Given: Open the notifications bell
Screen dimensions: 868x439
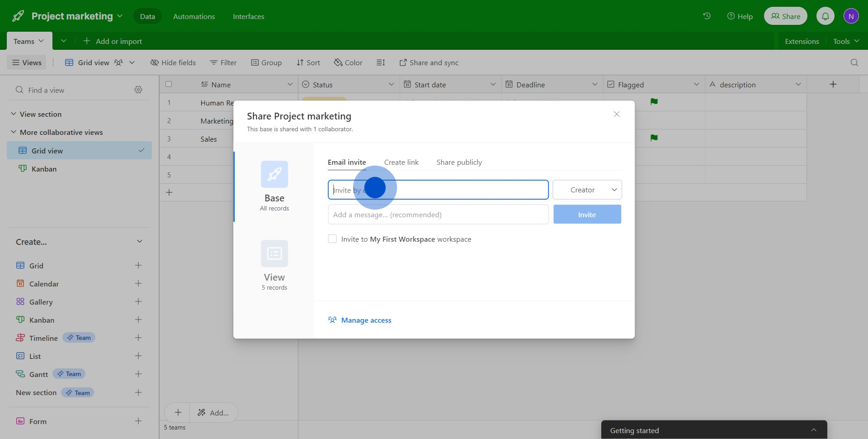Looking at the screenshot, I should click(825, 16).
